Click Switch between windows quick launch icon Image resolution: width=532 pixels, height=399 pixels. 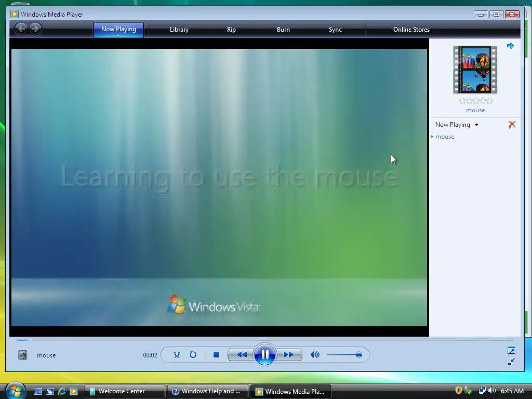click(50, 391)
